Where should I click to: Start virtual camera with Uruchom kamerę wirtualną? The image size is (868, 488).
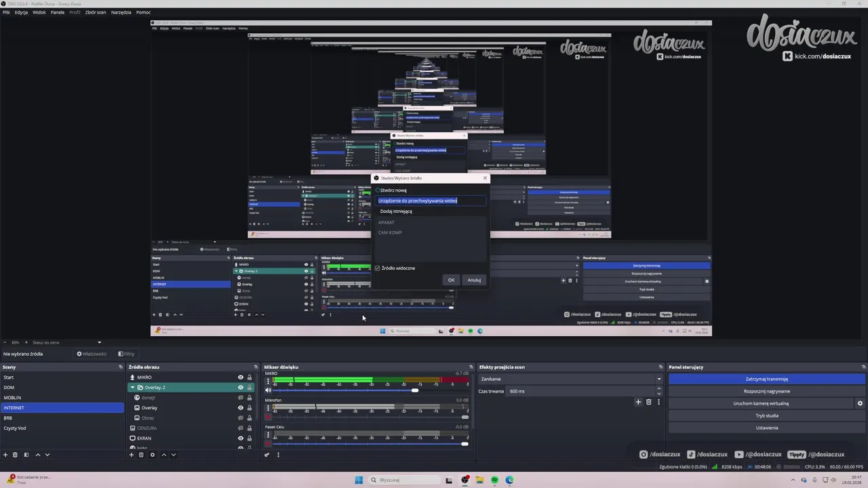(761, 403)
